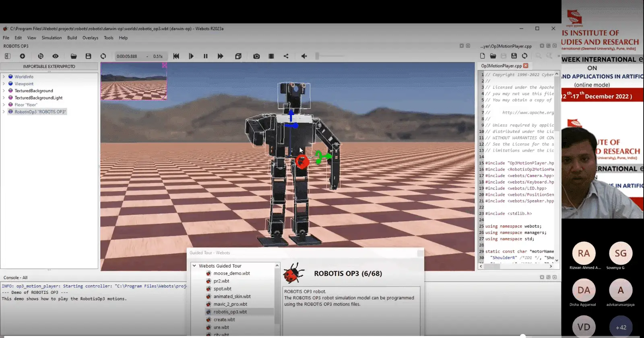Toggle the scene tree side panel icon
The width and height of the screenshot is (644, 338).
[8, 56]
